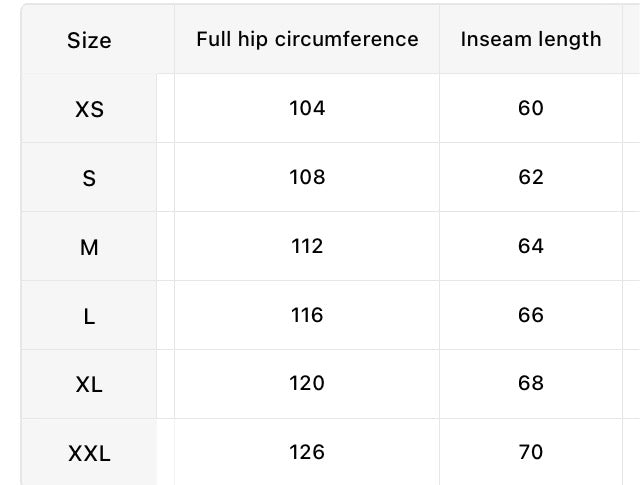Click the Full hip circumference header
This screenshot has height=485, width=640.
pos(307,40)
